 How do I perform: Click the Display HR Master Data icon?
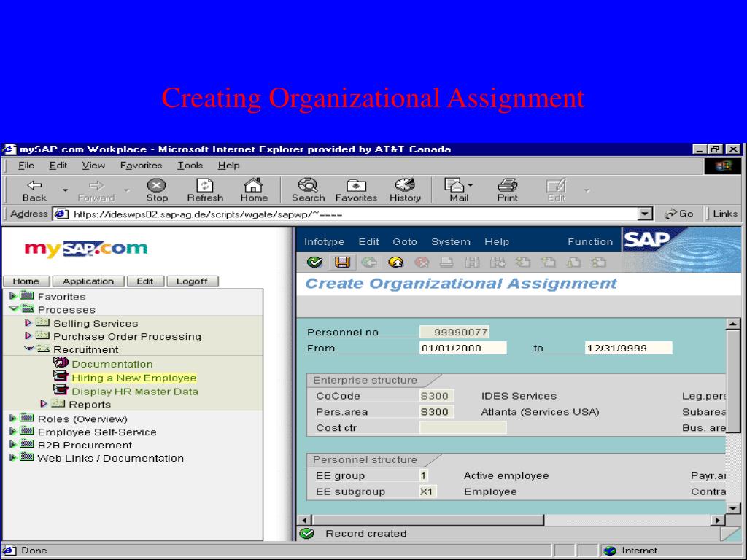(61, 391)
